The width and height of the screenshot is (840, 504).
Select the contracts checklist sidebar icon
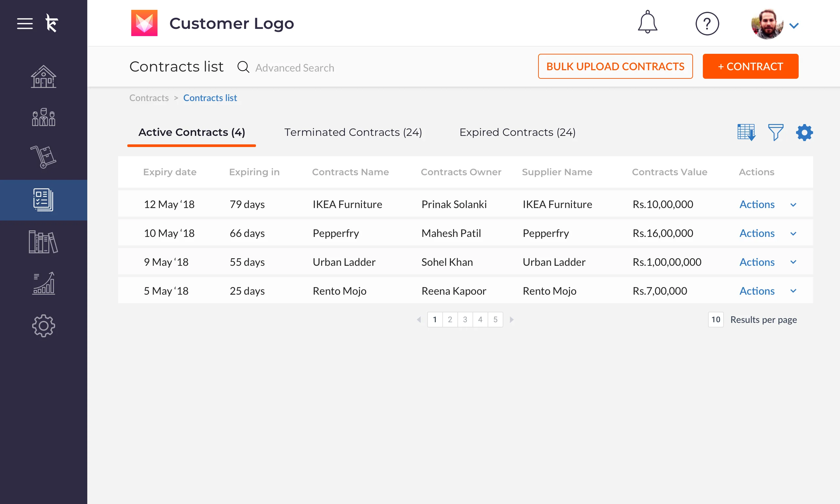tap(43, 200)
